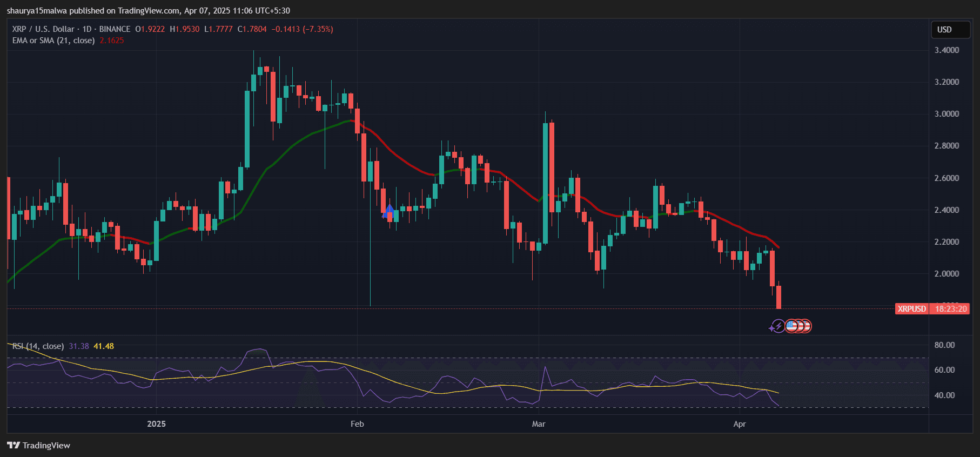This screenshot has height=457, width=980.
Task: Click the Mar time axis label
Action: point(539,424)
